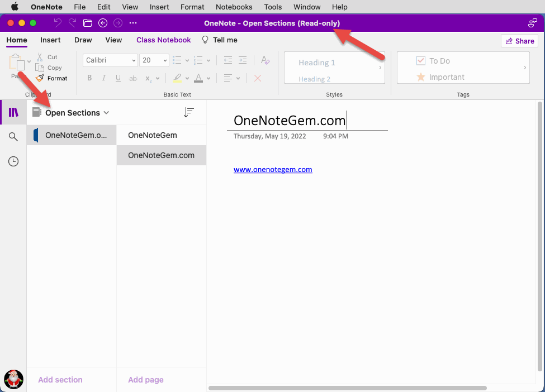The height and width of the screenshot is (392, 545).
Task: Toggle the text highlight marker
Action: (177, 78)
